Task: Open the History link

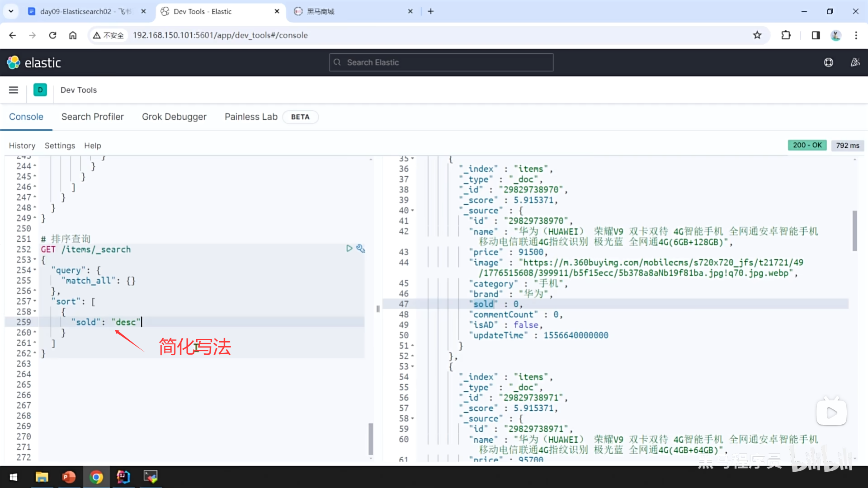Action: coord(22,145)
